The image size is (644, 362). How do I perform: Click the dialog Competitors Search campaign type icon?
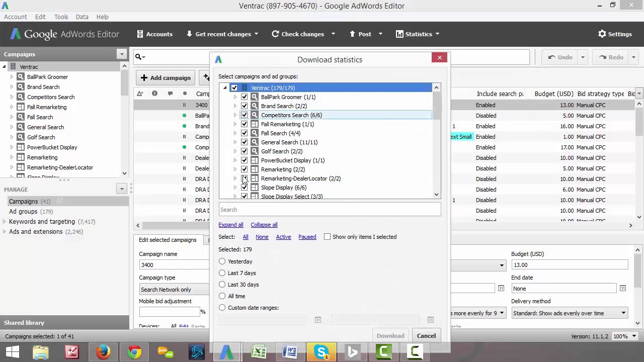tap(255, 115)
